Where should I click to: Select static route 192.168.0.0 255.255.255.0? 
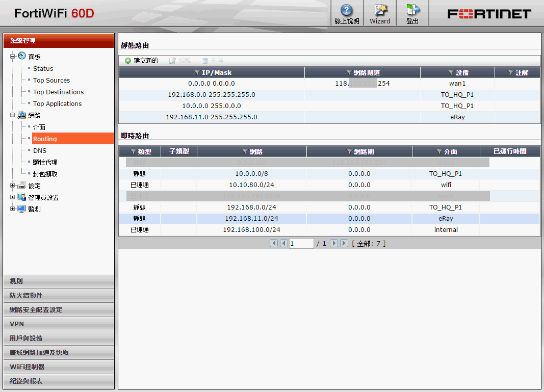tap(329, 94)
